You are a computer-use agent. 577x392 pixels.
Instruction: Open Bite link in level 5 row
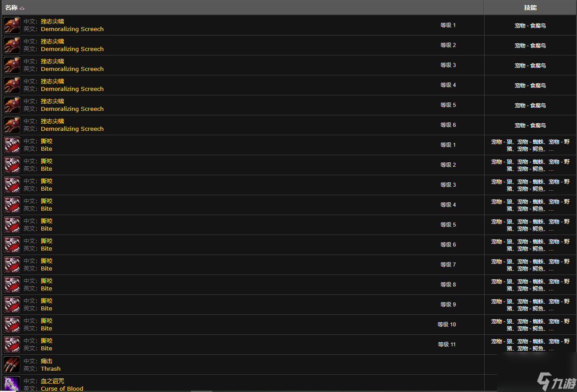(47, 229)
